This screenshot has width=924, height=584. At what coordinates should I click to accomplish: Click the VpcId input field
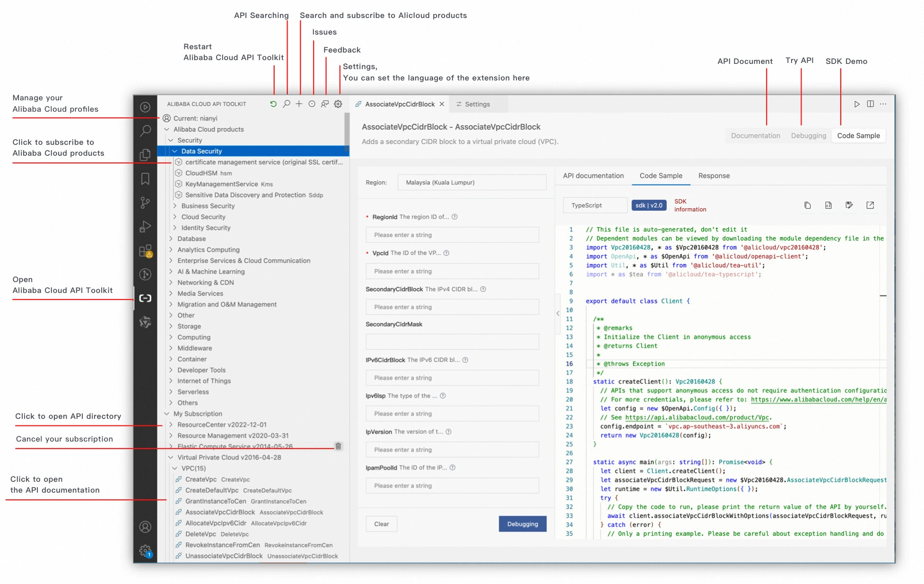(452, 271)
